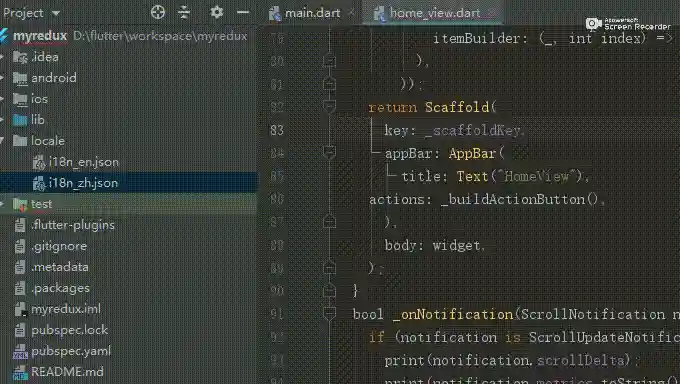This screenshot has width=680, height=384.
Task: Click the README.md markdown file icon
Action: pos(20,372)
